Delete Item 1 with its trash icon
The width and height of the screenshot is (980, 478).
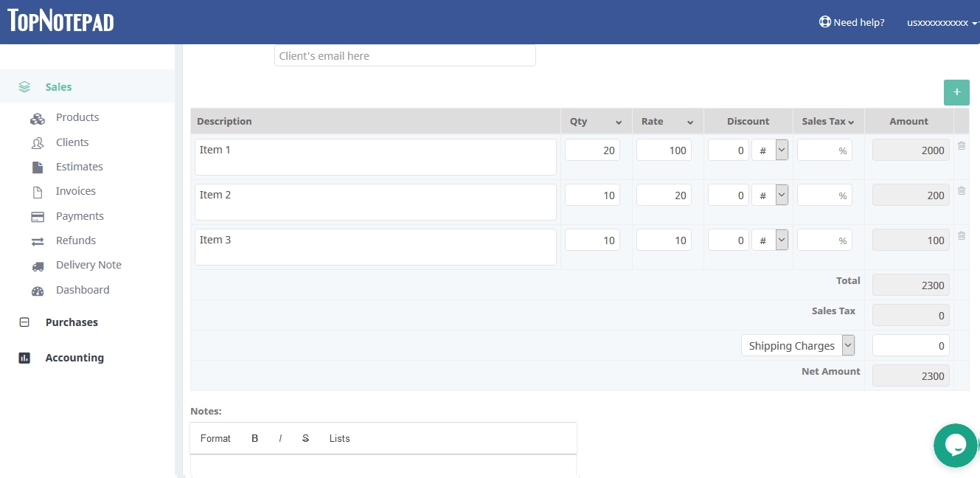point(961,146)
